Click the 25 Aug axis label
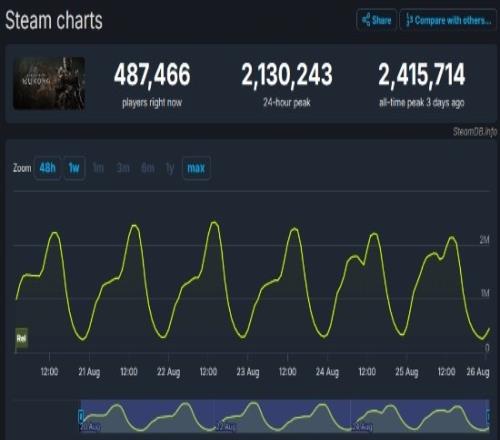Screen dimensions: 500x440 [407, 372]
